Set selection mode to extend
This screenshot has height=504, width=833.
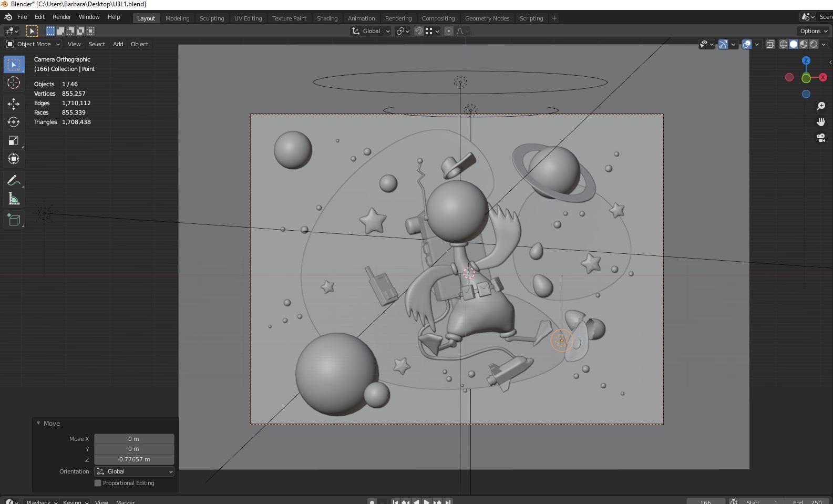[x=60, y=31]
